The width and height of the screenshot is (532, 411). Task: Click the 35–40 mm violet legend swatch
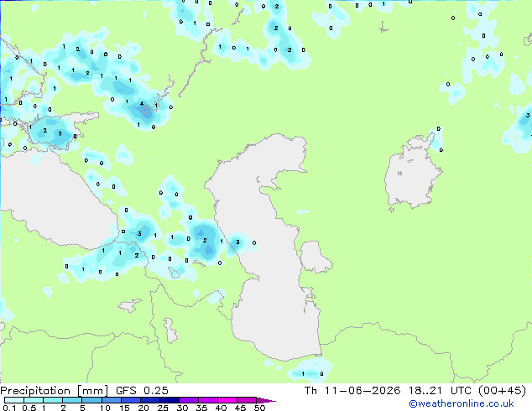pos(207,400)
